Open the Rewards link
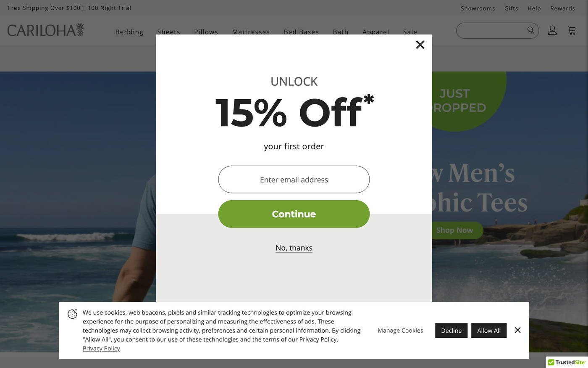 [x=562, y=8]
